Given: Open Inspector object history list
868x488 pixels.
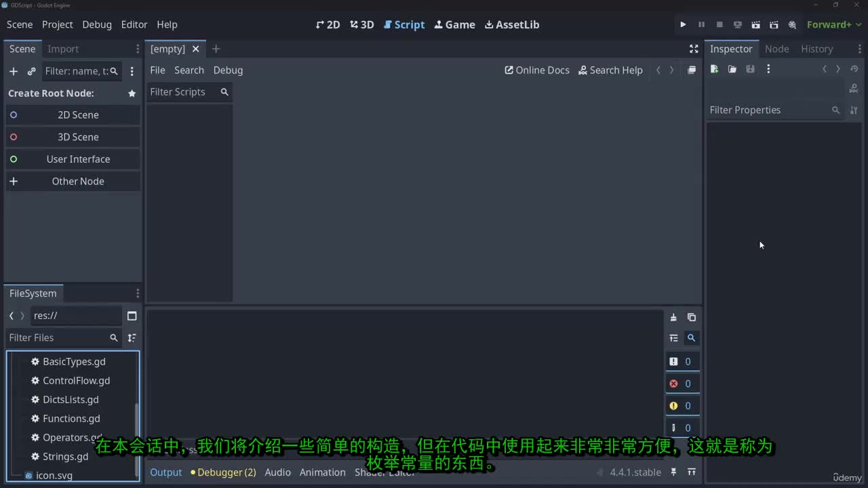Looking at the screenshot, I should pyautogui.click(x=854, y=69).
